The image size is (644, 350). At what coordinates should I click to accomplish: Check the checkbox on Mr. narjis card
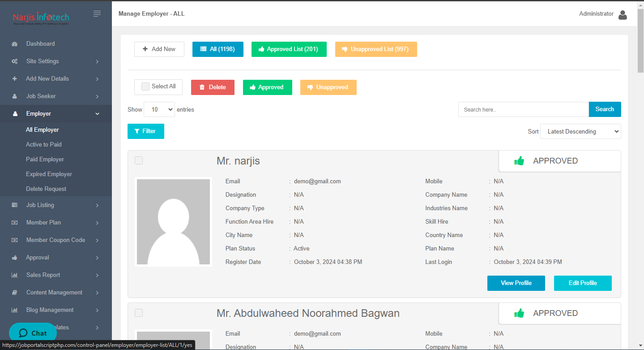pyautogui.click(x=139, y=160)
